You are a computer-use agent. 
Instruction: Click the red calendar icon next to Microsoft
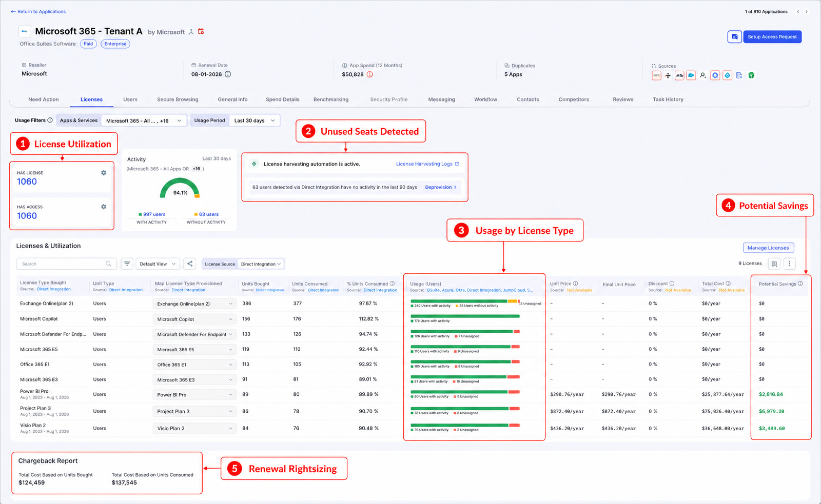click(x=201, y=31)
